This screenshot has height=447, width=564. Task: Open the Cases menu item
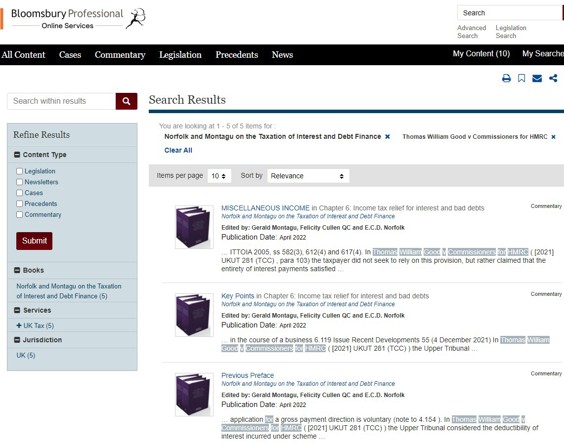point(70,55)
